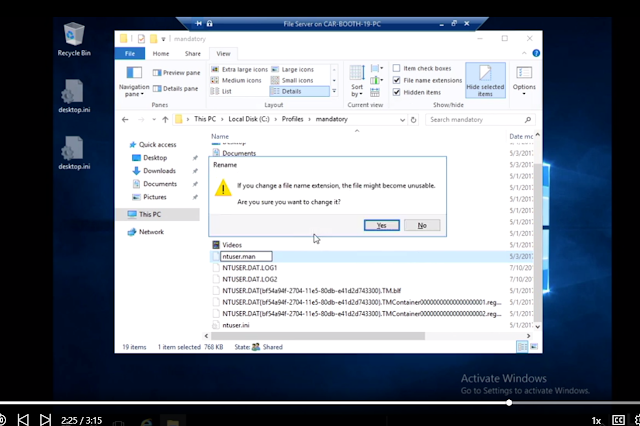Refresh the mandatory folder
The image size is (640, 426).
click(x=413, y=120)
